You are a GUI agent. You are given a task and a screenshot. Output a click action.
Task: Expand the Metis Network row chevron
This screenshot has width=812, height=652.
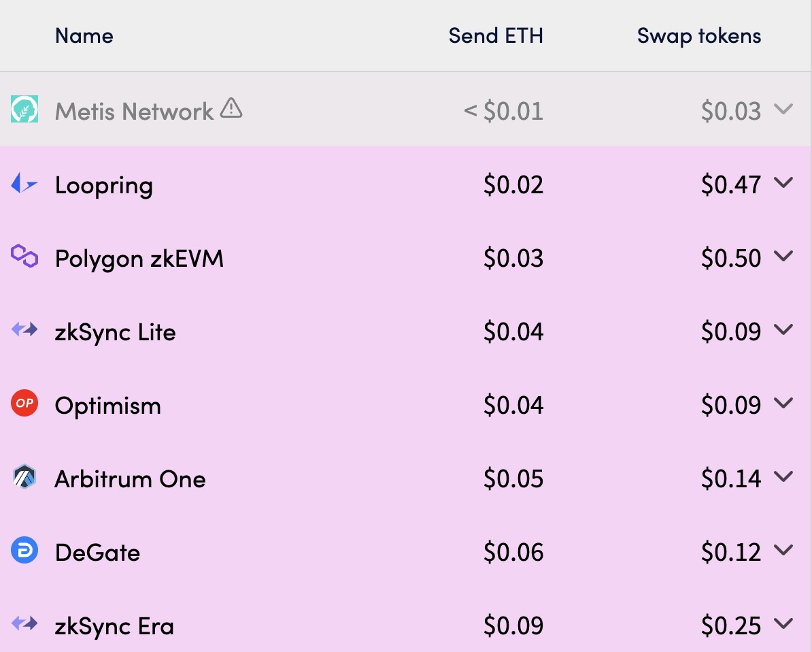point(783,110)
